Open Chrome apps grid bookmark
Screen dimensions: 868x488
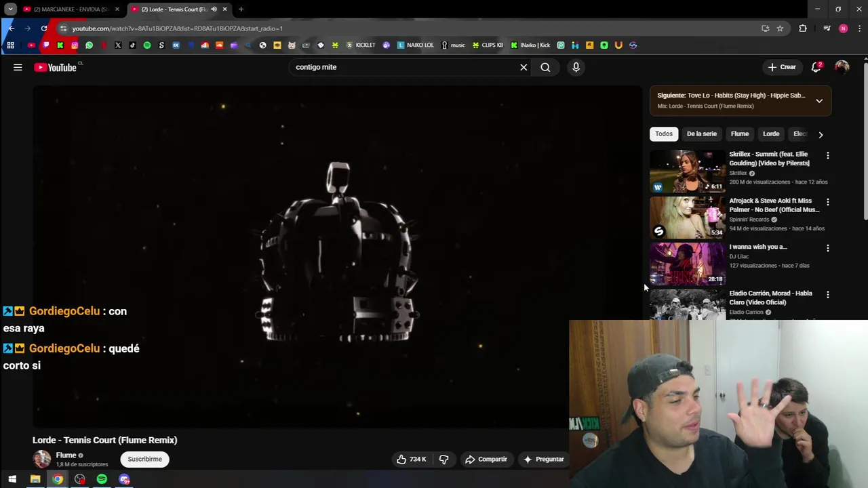[10, 45]
